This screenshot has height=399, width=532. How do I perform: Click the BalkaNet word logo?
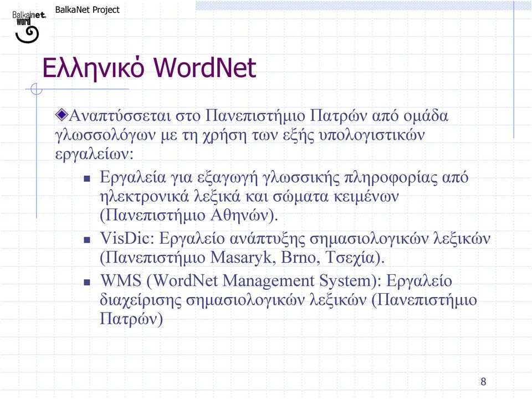pos(28,27)
